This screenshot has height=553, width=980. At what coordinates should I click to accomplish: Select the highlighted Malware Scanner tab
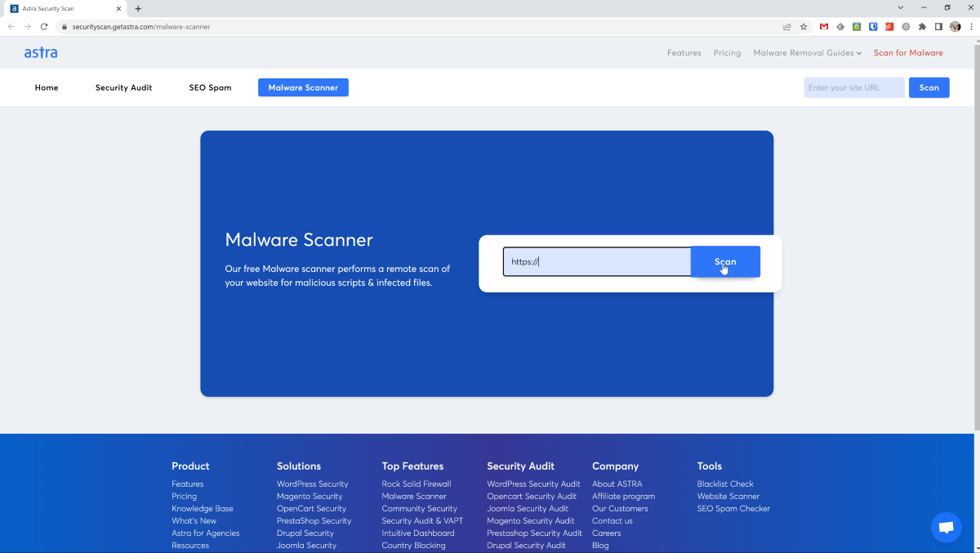tap(303, 87)
